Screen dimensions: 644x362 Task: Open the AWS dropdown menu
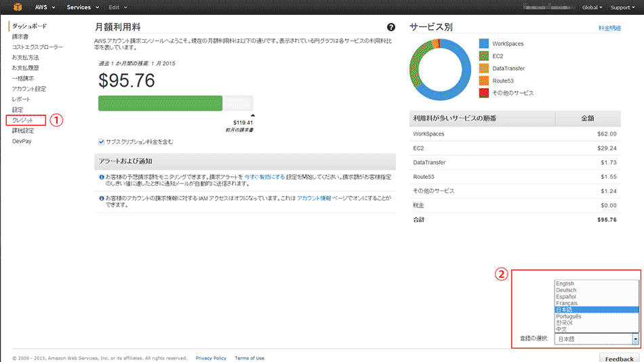tap(45, 7)
